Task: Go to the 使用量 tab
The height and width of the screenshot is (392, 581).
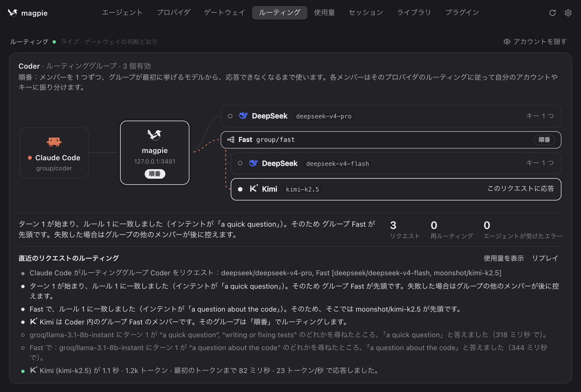Action: tap(324, 13)
